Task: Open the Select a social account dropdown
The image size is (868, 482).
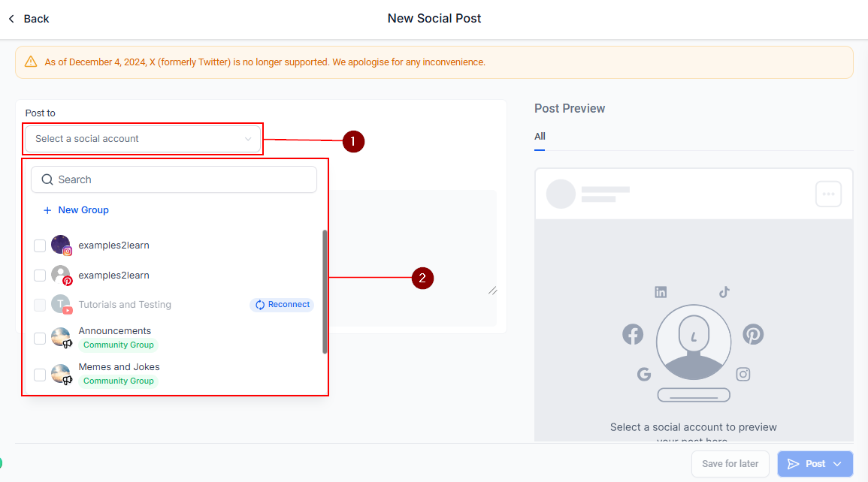Action: point(142,139)
